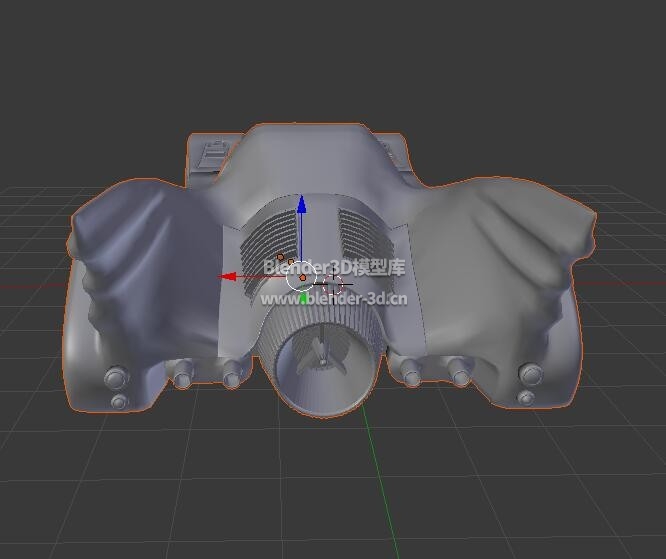Click the green Y-axis manipulator handle

click(x=303, y=299)
